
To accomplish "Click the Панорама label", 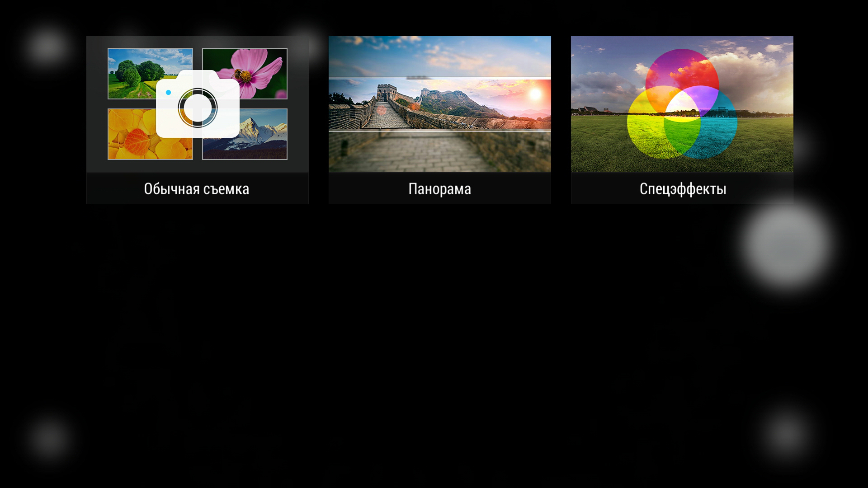I will click(x=440, y=189).
